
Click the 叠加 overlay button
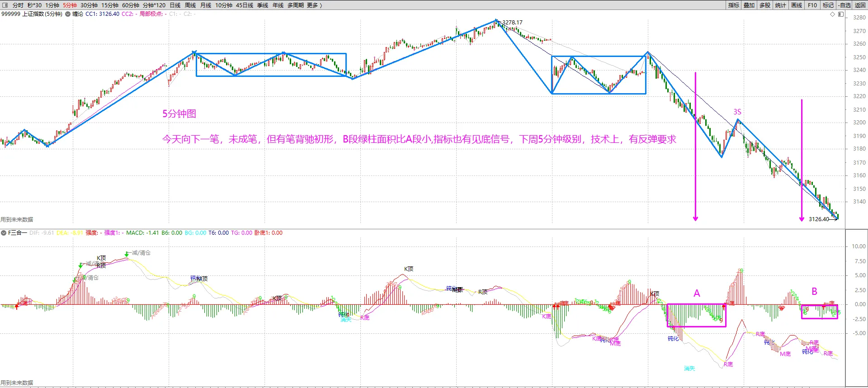(x=749, y=5)
